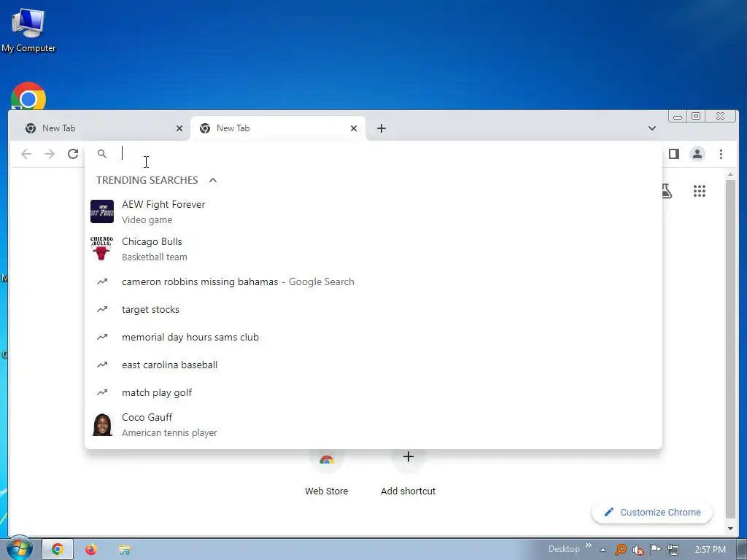Select AEW Fight Forever suggestion
The width and height of the screenshot is (747, 560).
pyautogui.click(x=373, y=211)
